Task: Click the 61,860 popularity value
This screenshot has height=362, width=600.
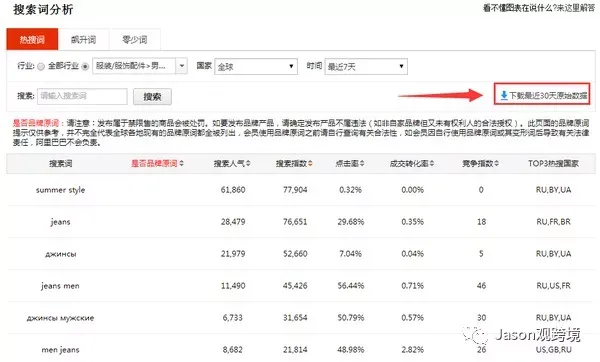Action: tap(233, 190)
